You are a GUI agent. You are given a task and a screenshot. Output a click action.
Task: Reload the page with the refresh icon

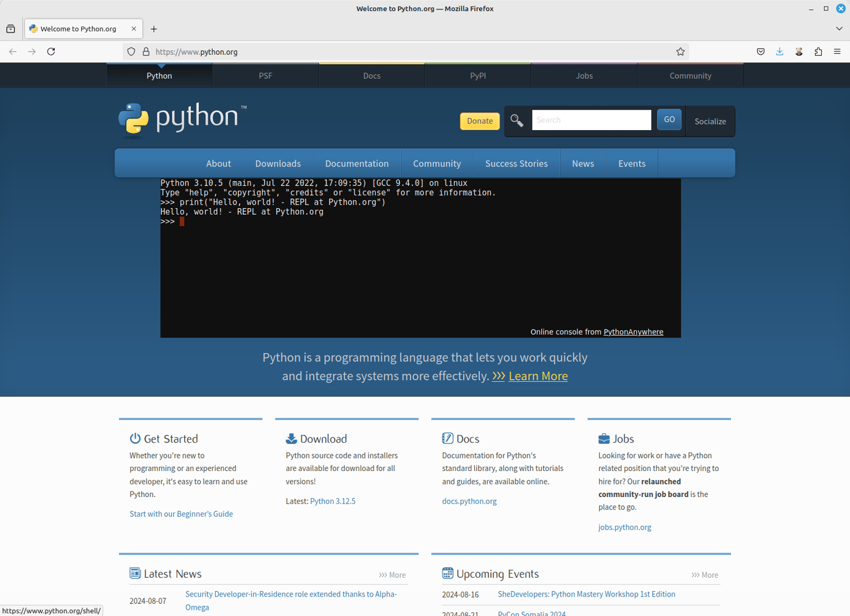(x=51, y=51)
